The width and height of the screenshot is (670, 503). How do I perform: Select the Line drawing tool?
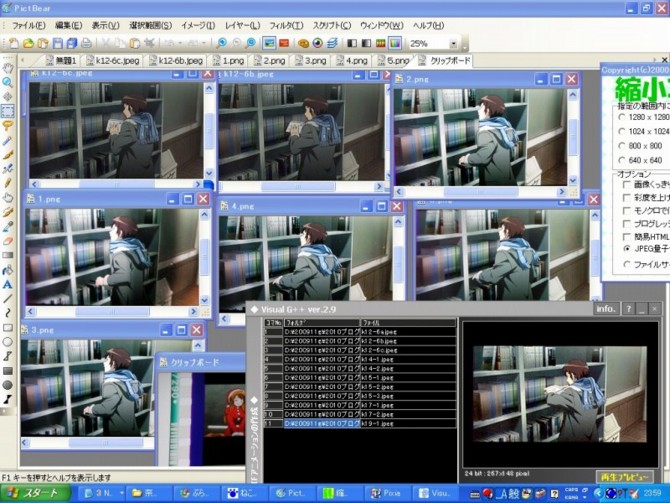pos(8,299)
